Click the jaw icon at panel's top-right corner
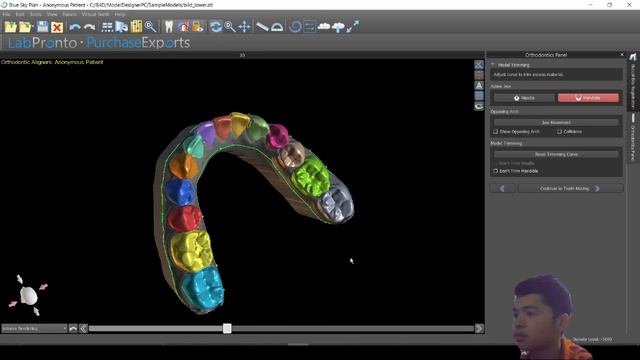 click(633, 56)
